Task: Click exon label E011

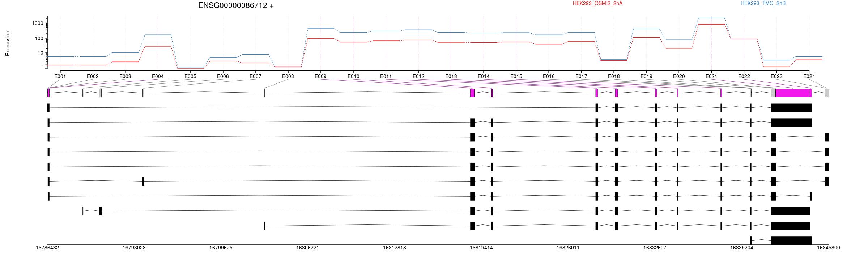Action: [x=386, y=76]
